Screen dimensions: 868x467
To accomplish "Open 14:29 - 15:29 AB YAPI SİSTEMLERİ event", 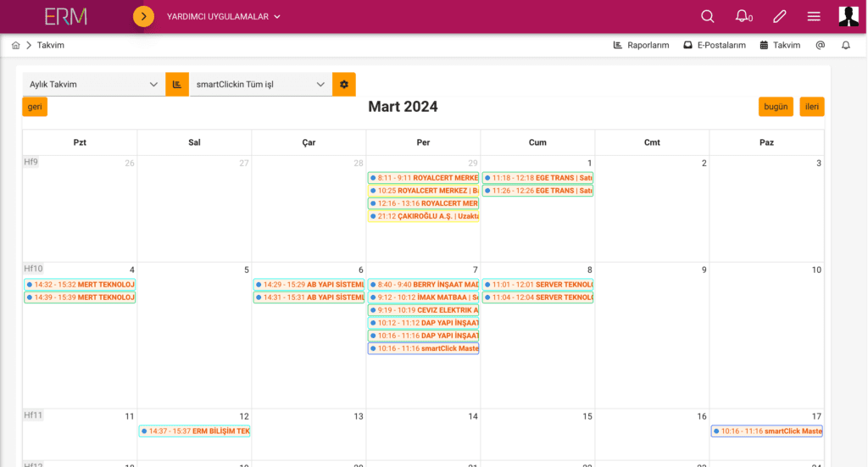I will click(x=309, y=285).
